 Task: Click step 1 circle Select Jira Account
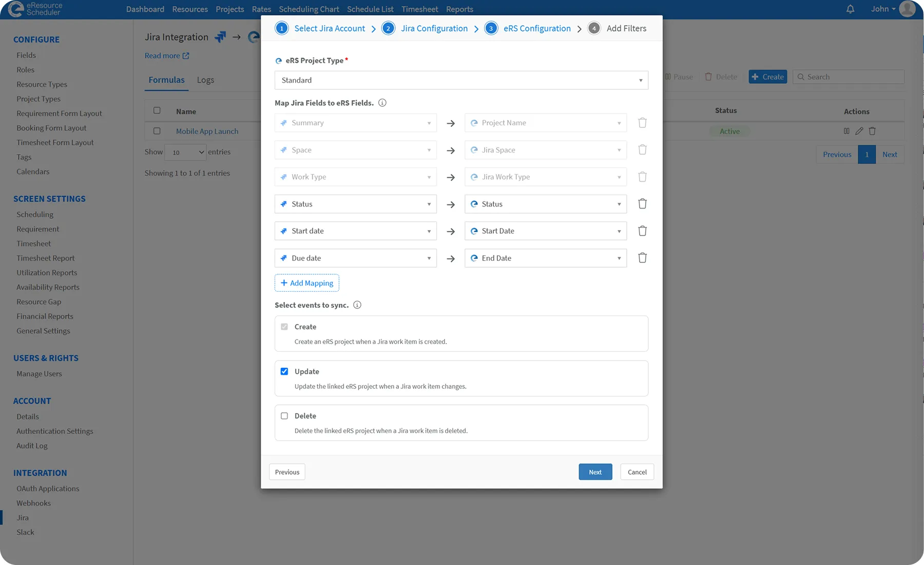[282, 28]
